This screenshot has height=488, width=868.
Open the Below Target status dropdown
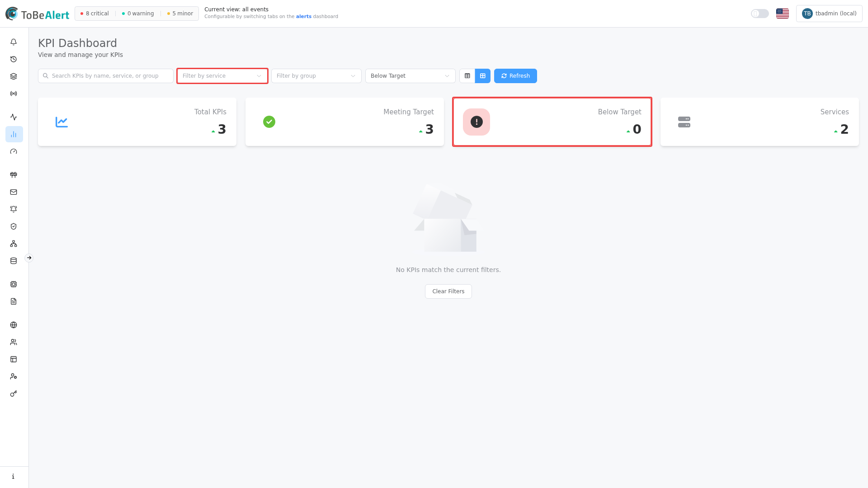(x=410, y=76)
